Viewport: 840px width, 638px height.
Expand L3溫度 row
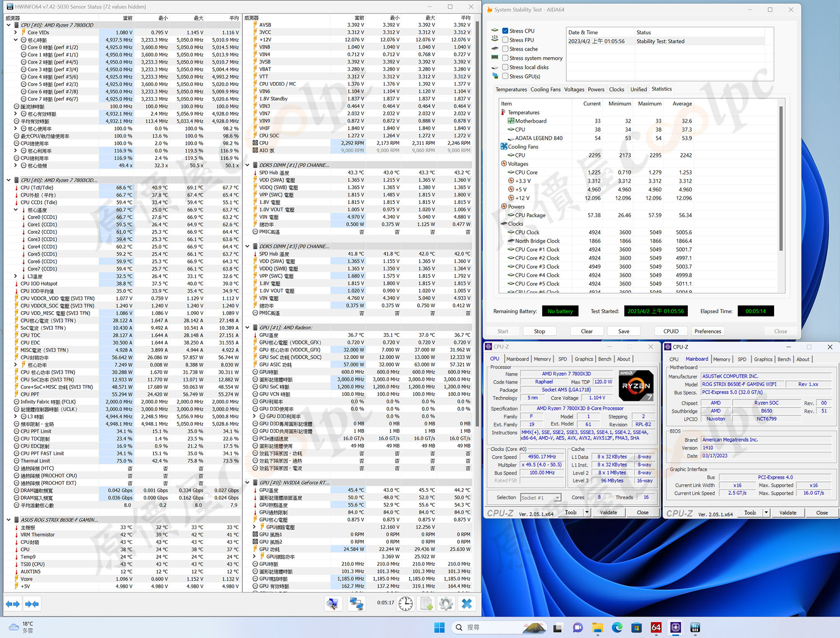16,276
